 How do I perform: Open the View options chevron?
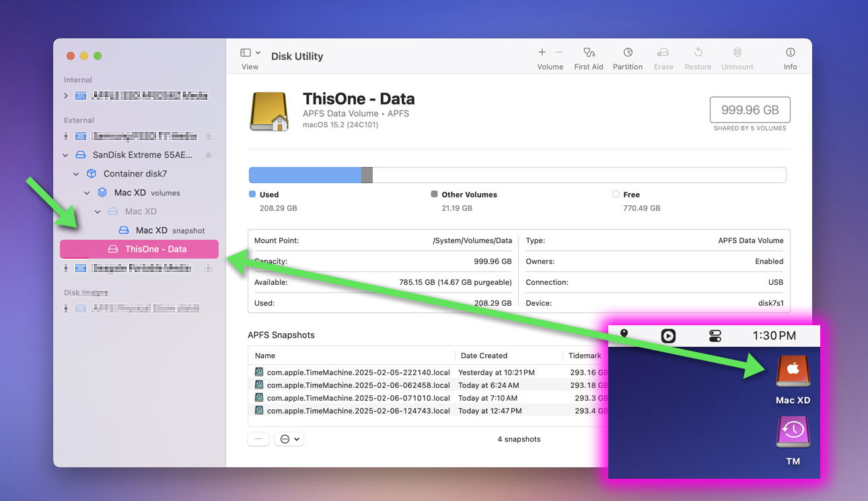[x=258, y=53]
